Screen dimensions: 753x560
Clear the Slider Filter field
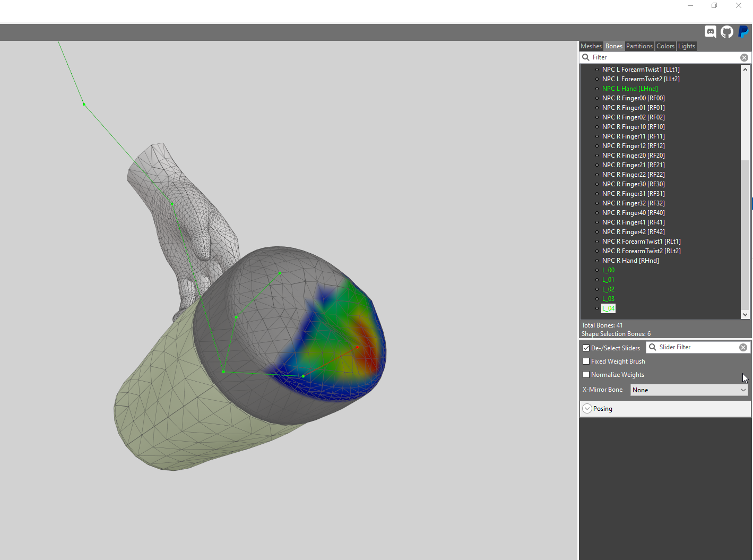(x=743, y=347)
